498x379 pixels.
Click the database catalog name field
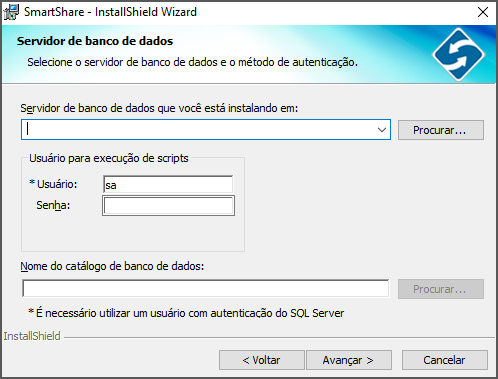205,288
